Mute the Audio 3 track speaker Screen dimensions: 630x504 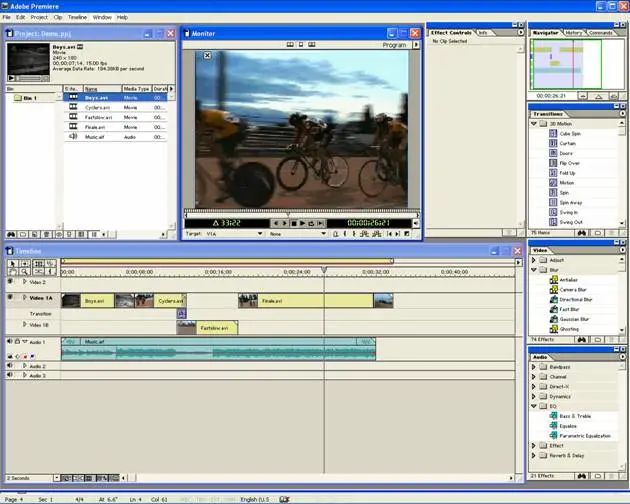pyautogui.click(x=10, y=375)
